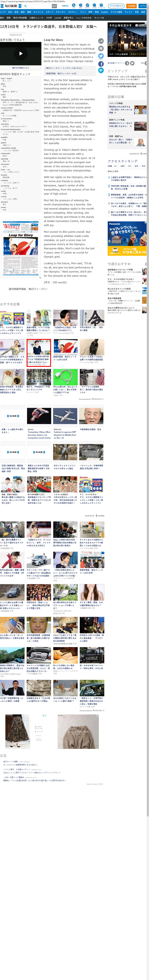Open English in the navigation menu
149x980 pixels.
[105, 12]
